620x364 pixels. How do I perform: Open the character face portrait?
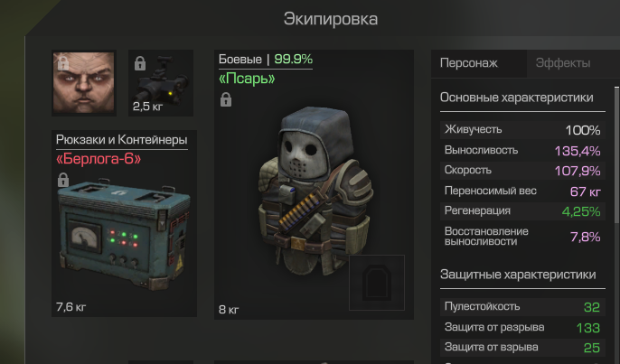(84, 83)
